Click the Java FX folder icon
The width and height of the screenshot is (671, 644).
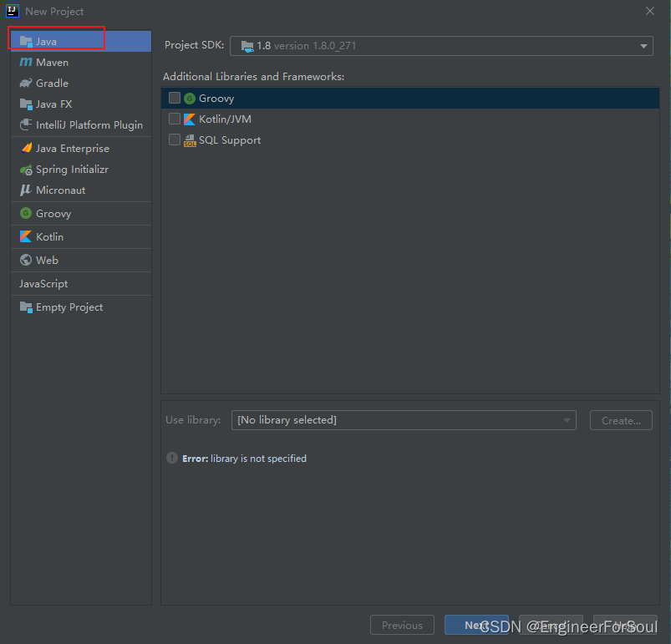[26, 104]
